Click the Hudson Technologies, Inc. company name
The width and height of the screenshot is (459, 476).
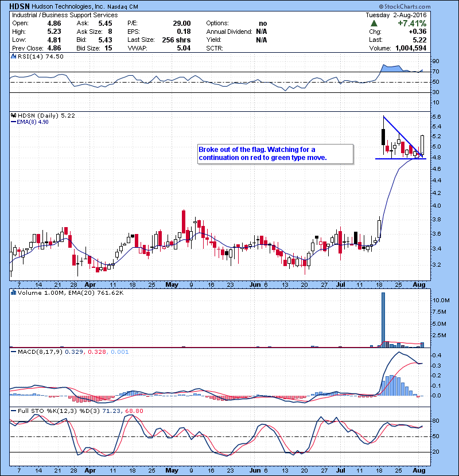click(x=68, y=7)
